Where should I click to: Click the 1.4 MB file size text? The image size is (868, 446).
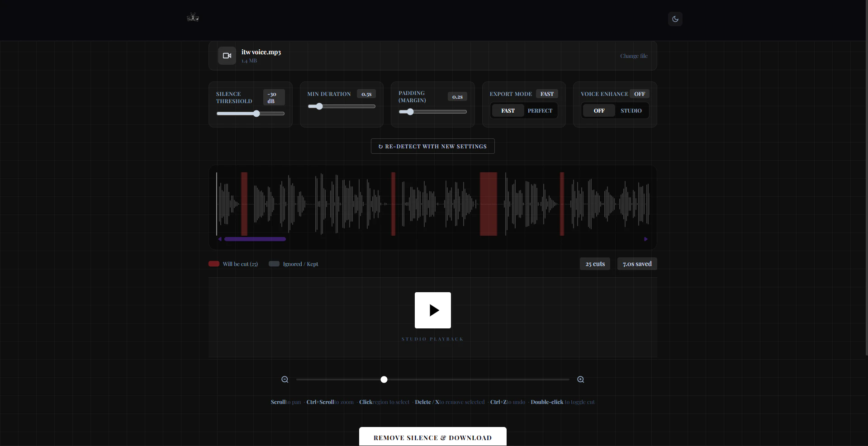coord(249,61)
